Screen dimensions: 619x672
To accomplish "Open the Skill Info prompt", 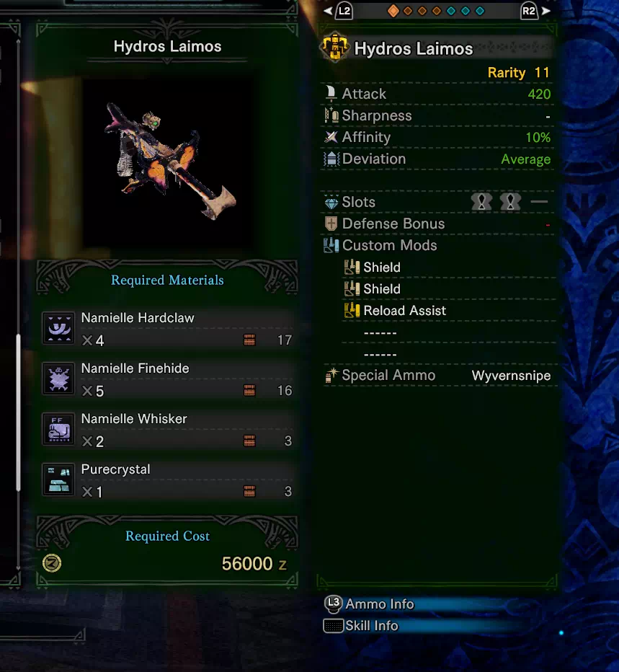I will [x=361, y=626].
